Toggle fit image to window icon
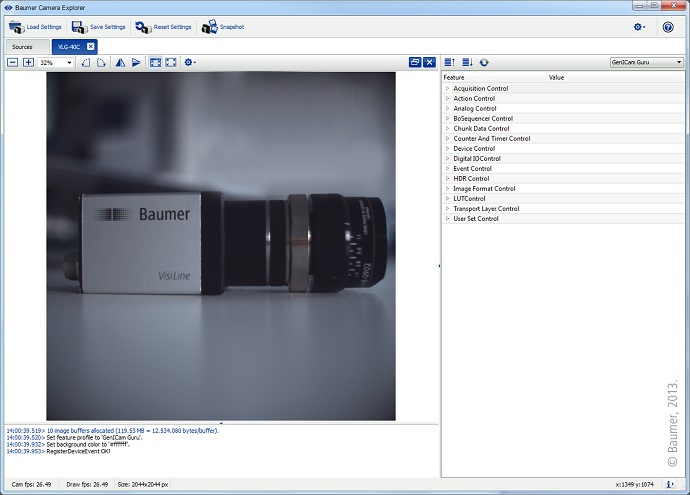690x495 pixels. click(x=155, y=62)
